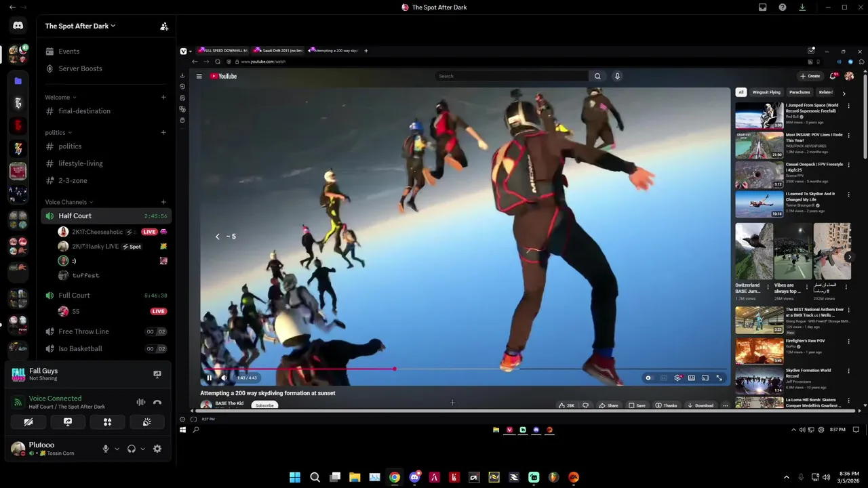
Task: Click the YouTube Create button
Action: click(x=810, y=77)
